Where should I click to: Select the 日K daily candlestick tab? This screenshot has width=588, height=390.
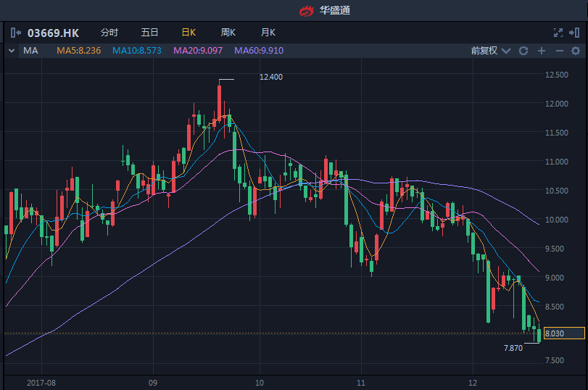pyautogui.click(x=189, y=33)
